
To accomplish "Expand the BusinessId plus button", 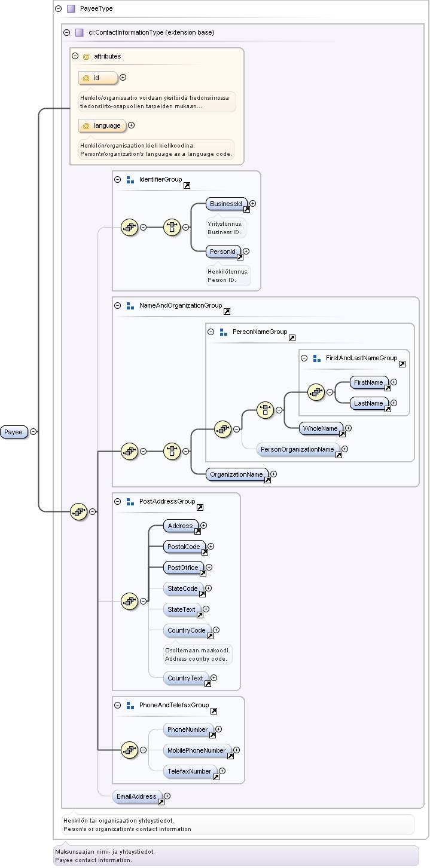I will (x=253, y=203).
